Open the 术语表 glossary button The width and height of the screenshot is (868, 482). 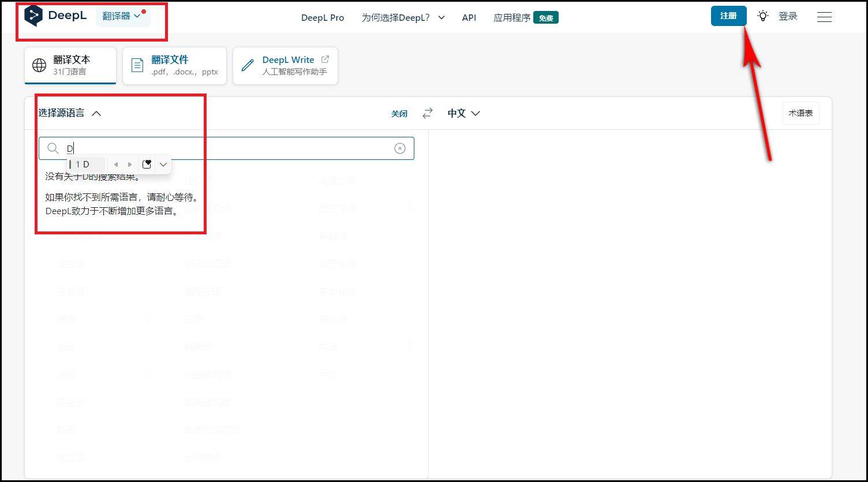coord(800,113)
